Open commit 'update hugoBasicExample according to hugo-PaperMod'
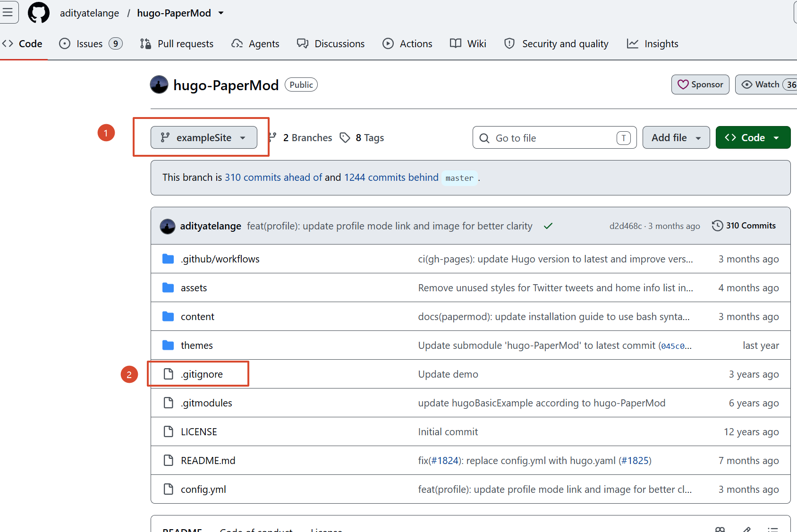The image size is (797, 532). 542,403
